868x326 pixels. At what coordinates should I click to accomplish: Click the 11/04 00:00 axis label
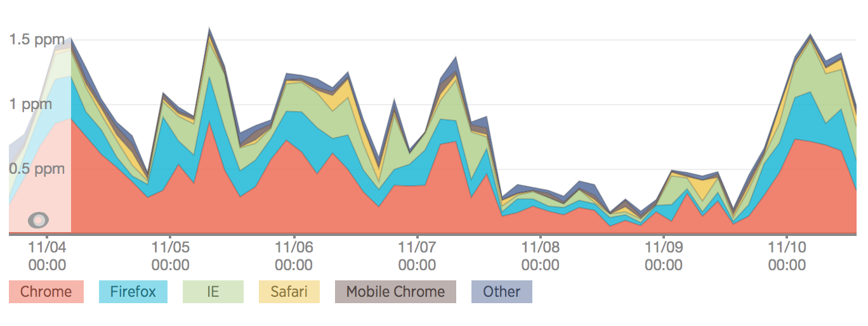(x=48, y=255)
